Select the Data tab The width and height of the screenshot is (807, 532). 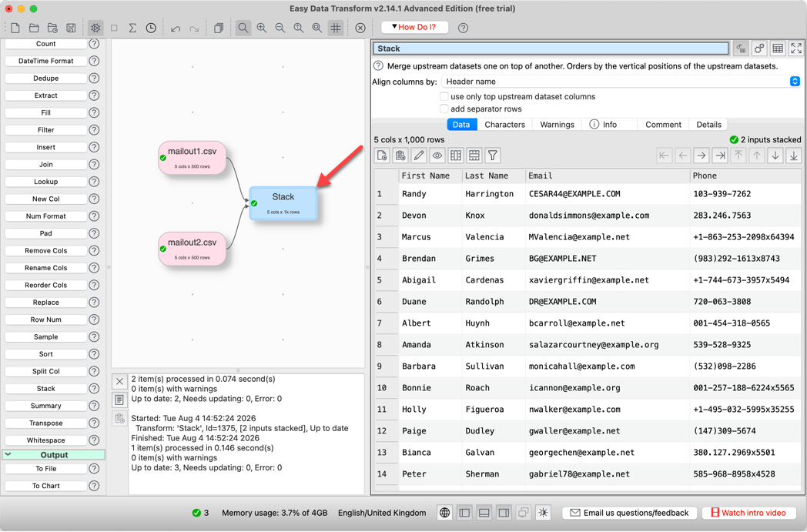pos(461,125)
